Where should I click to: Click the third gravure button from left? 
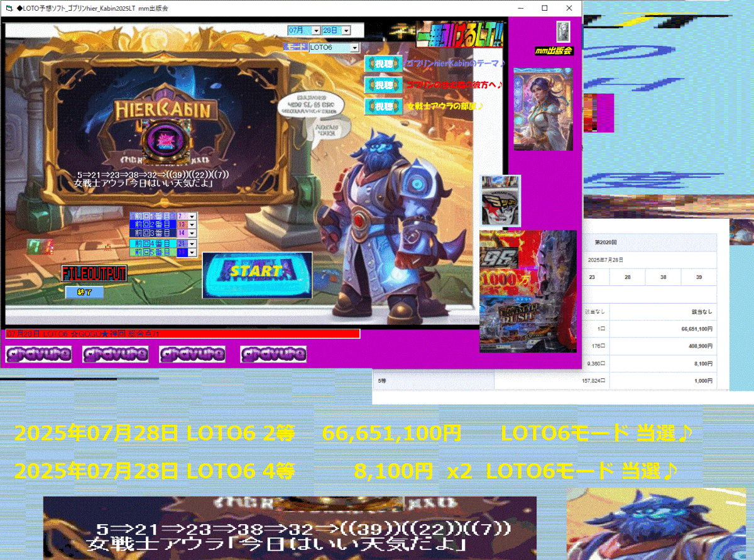tap(192, 354)
